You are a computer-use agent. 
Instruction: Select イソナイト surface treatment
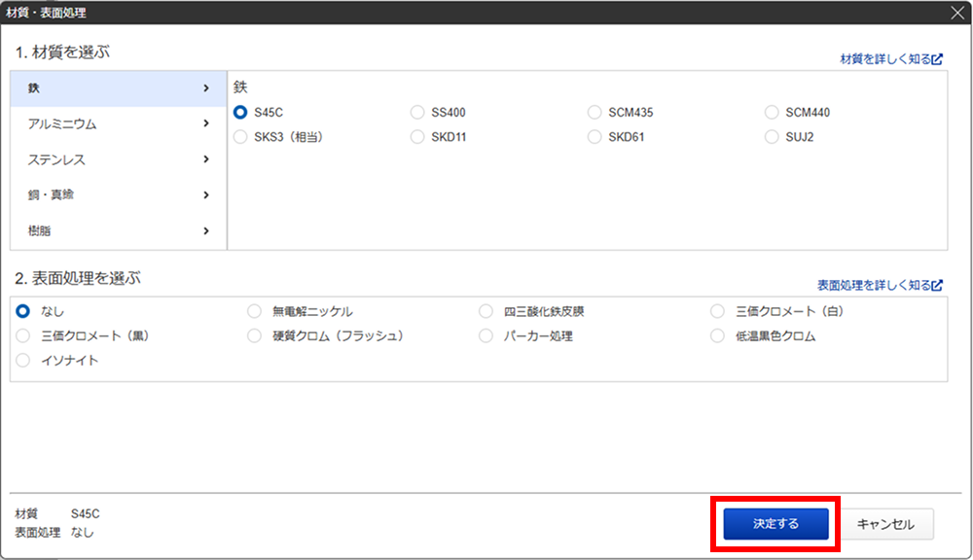[23, 361]
